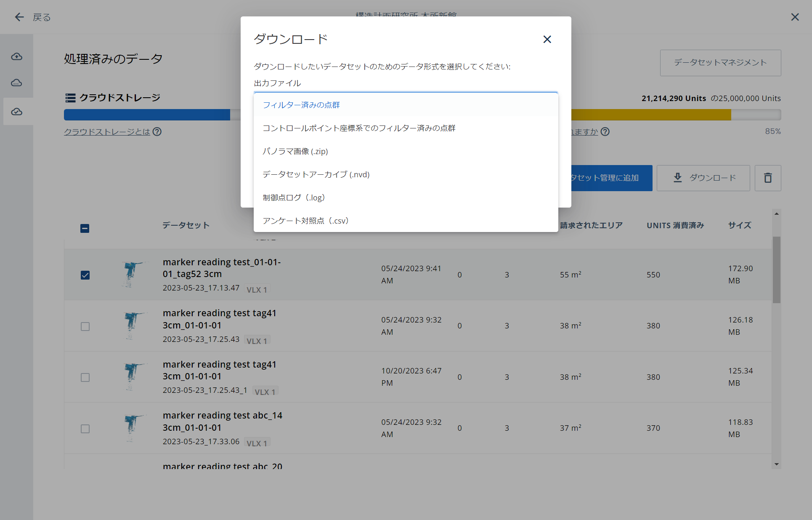Check the 2023-05-23_17.25.43 dataset checkbox
Image resolution: width=812 pixels, height=520 pixels.
click(85, 326)
